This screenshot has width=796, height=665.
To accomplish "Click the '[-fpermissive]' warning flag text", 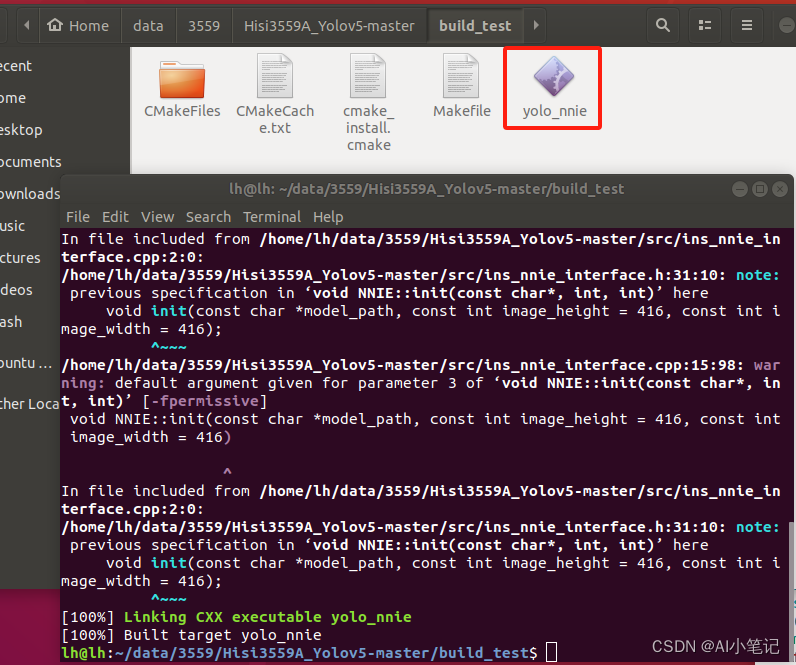I will (x=205, y=401).
